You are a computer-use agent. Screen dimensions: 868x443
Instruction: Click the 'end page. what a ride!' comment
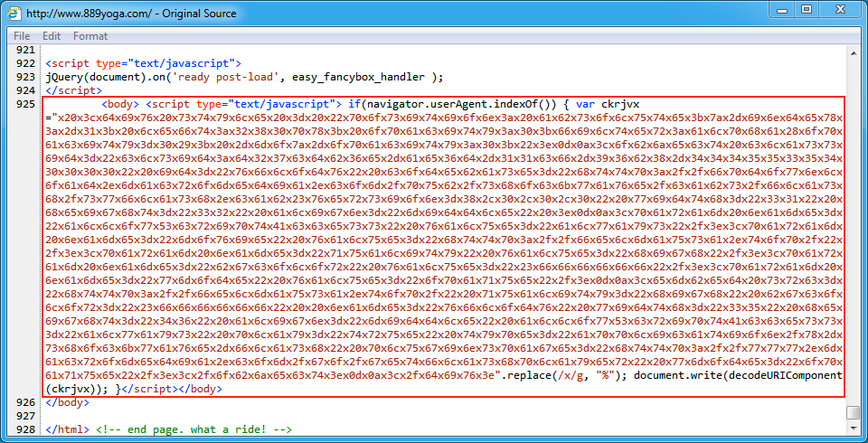click(193, 429)
